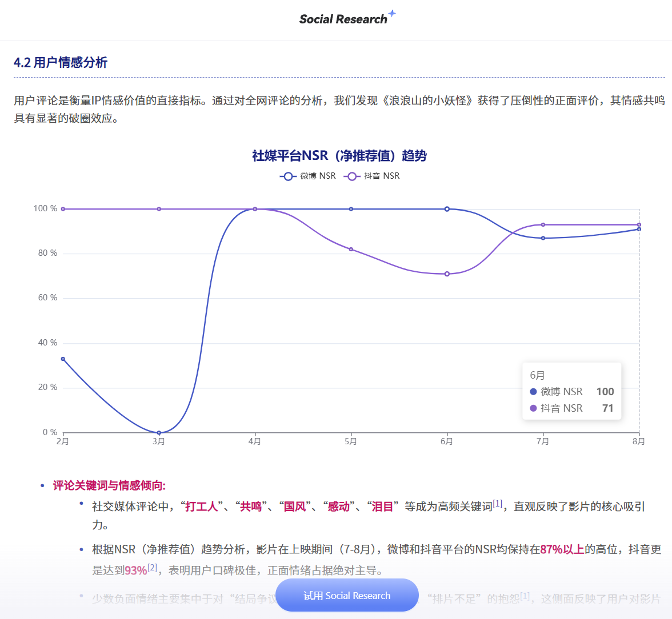Click the 试用 Social Research button
672x619 pixels.
click(x=347, y=595)
